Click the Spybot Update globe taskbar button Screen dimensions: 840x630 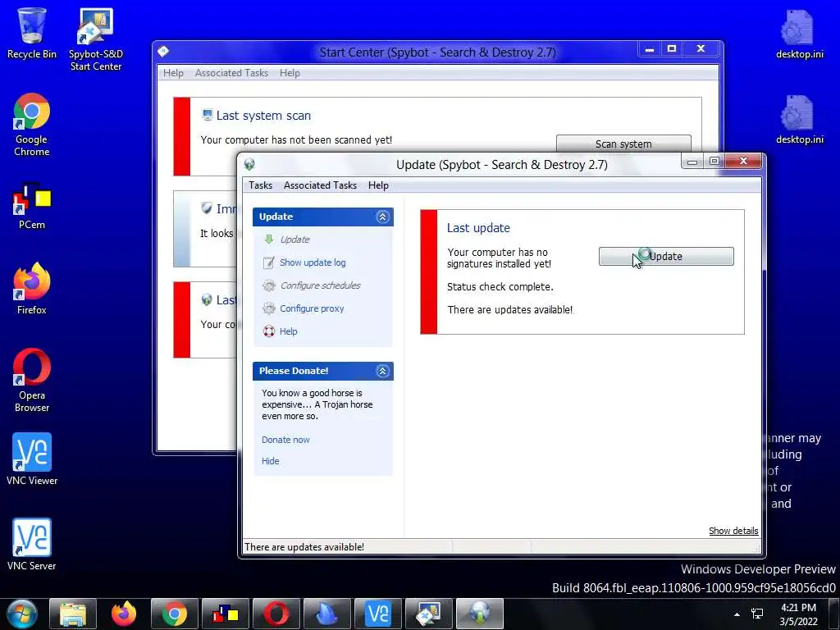point(480,614)
